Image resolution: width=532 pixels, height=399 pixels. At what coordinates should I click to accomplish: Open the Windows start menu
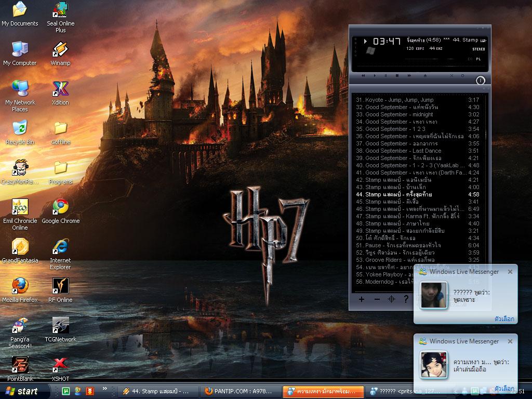tap(24, 391)
